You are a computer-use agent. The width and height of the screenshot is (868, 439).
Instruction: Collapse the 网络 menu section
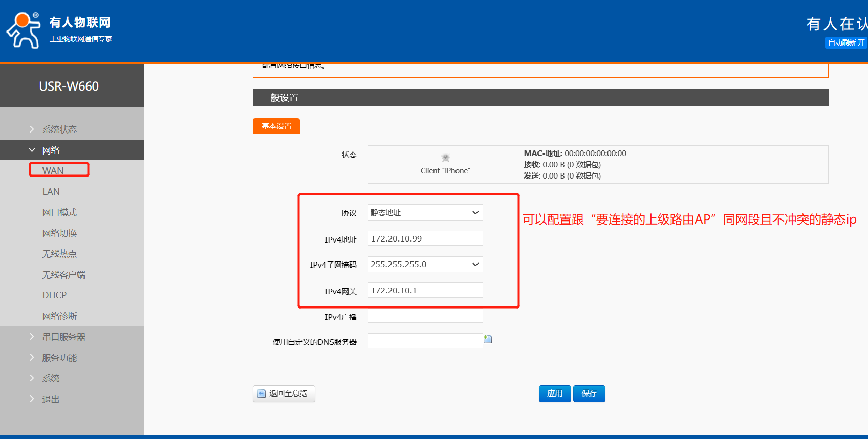(51, 150)
